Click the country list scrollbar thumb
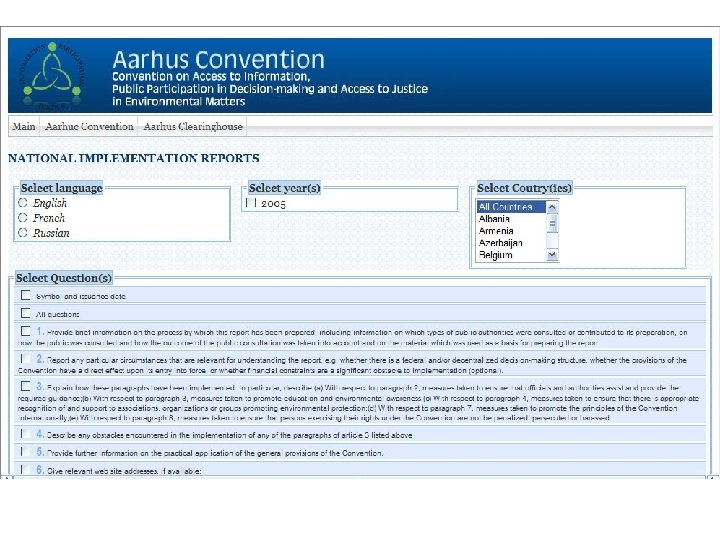 pos(552,224)
